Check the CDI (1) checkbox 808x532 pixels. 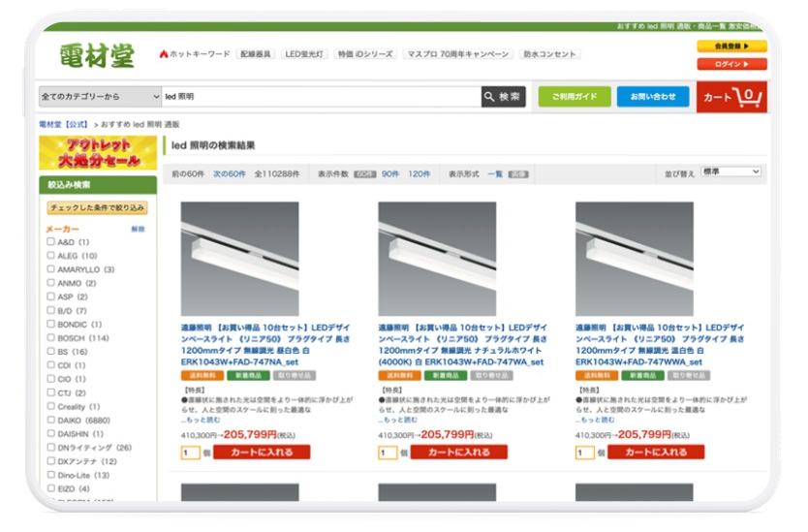50,365
